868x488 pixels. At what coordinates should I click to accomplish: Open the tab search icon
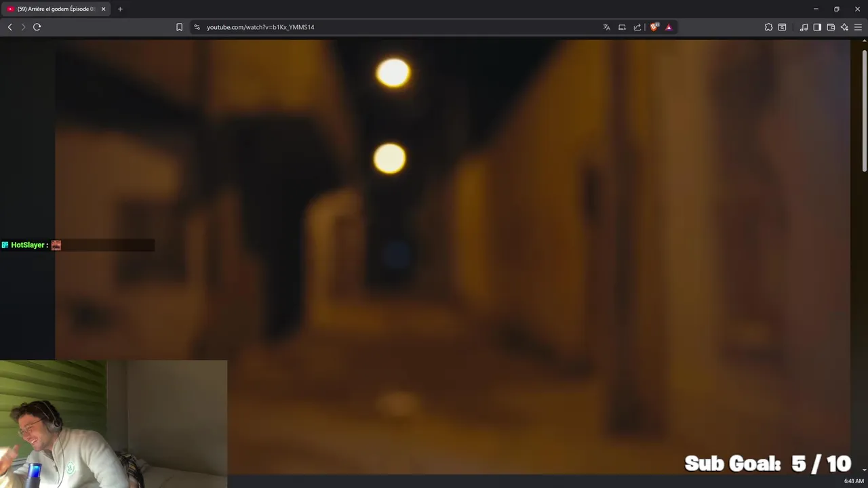pos(782,27)
